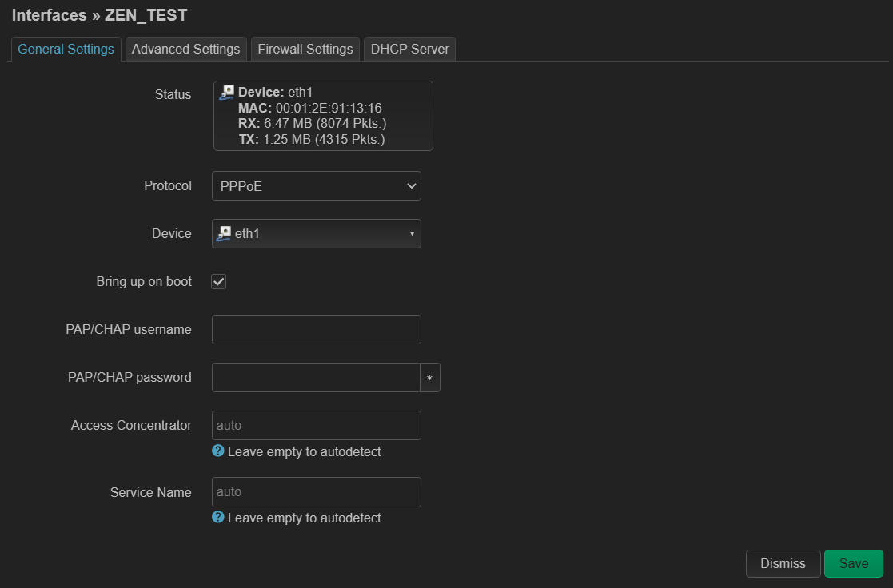
Task: Click the Protocol label
Action: (168, 185)
